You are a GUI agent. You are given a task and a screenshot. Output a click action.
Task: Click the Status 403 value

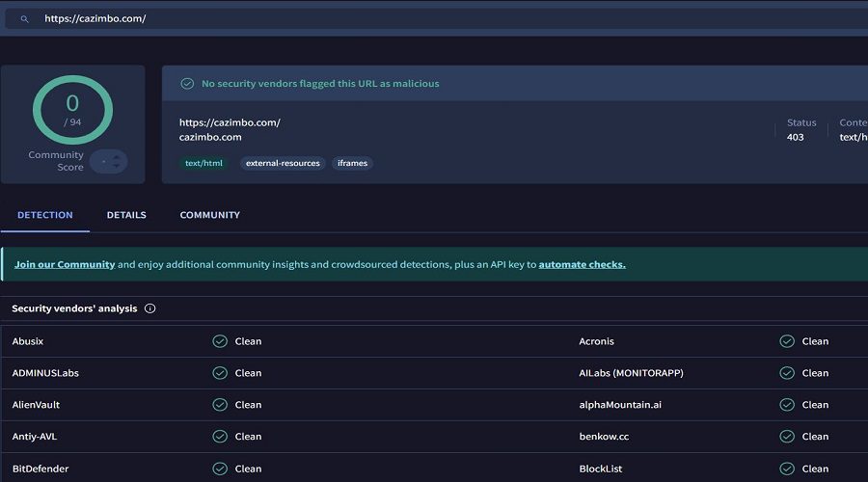tap(795, 137)
